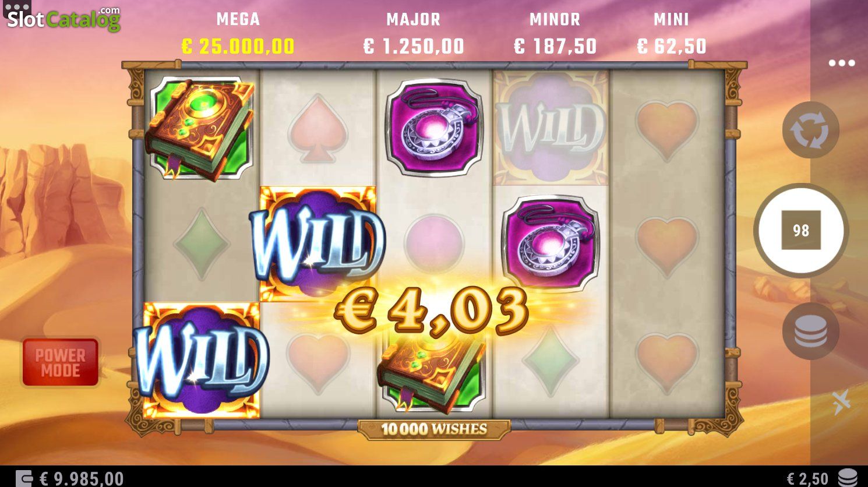
Task: Open the coin stack bet settings icon
Action: (x=810, y=331)
